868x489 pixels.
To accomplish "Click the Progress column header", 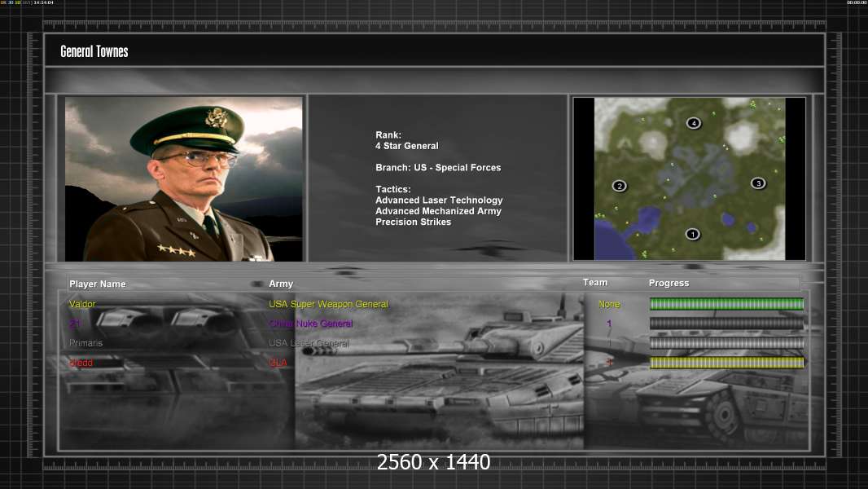I will [x=669, y=283].
